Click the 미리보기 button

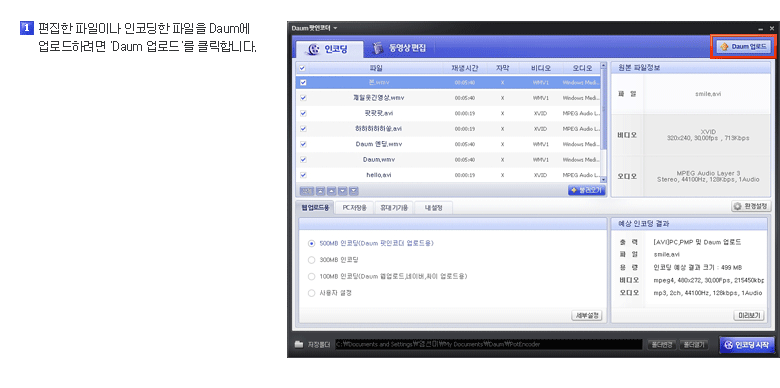coord(749,315)
